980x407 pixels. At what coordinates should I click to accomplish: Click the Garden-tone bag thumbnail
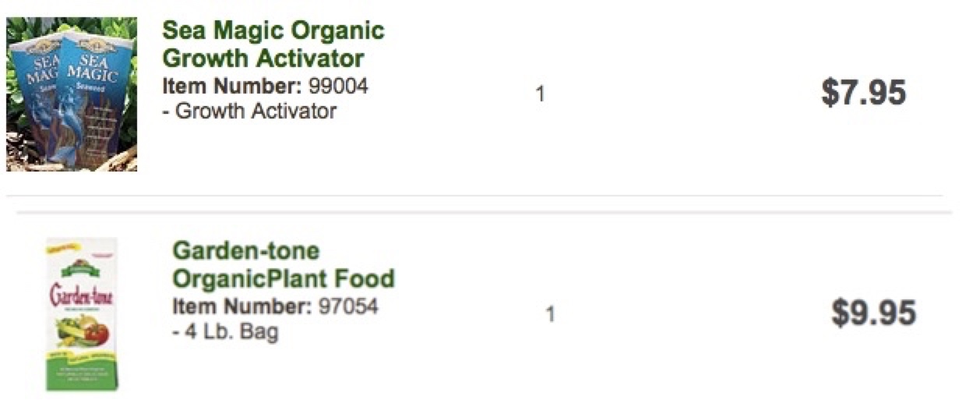81,314
